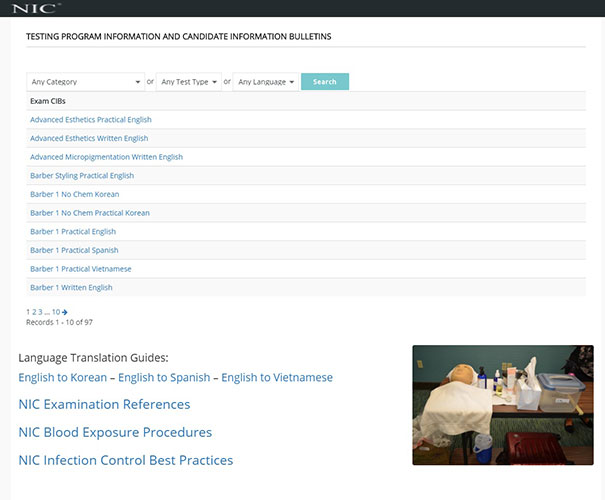The height and width of the screenshot is (500, 605).
Task: Expand the Any Test Type dropdown
Action: pos(189,82)
